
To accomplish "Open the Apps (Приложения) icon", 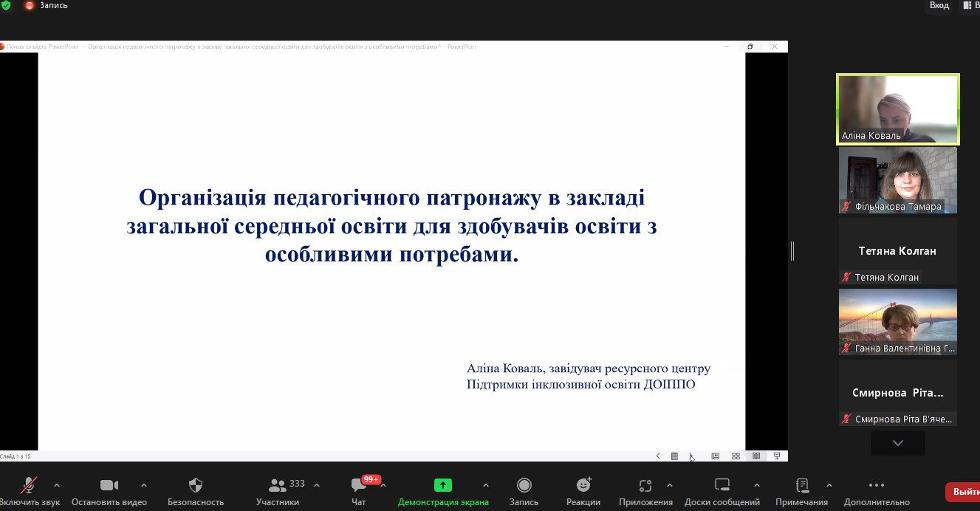I will coord(645,485).
